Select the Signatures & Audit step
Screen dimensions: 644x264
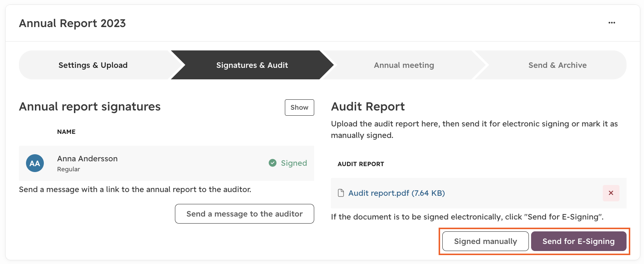pos(252,65)
